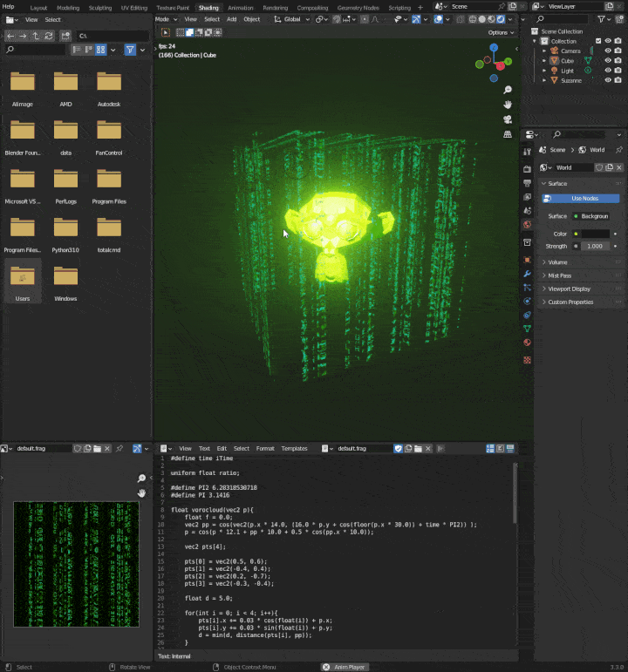
Task: Click the file path field showing C:\
Action: coord(113,36)
